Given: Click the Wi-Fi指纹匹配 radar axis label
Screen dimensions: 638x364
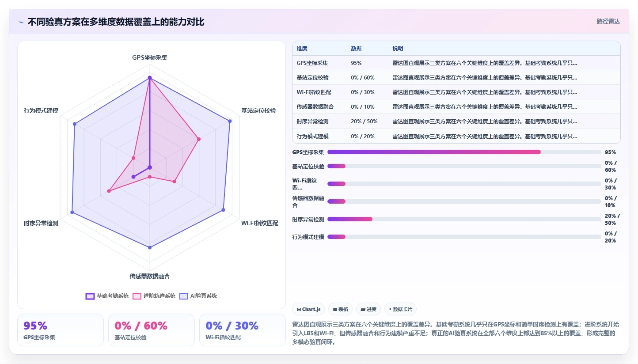Looking at the screenshot, I should 260,223.
